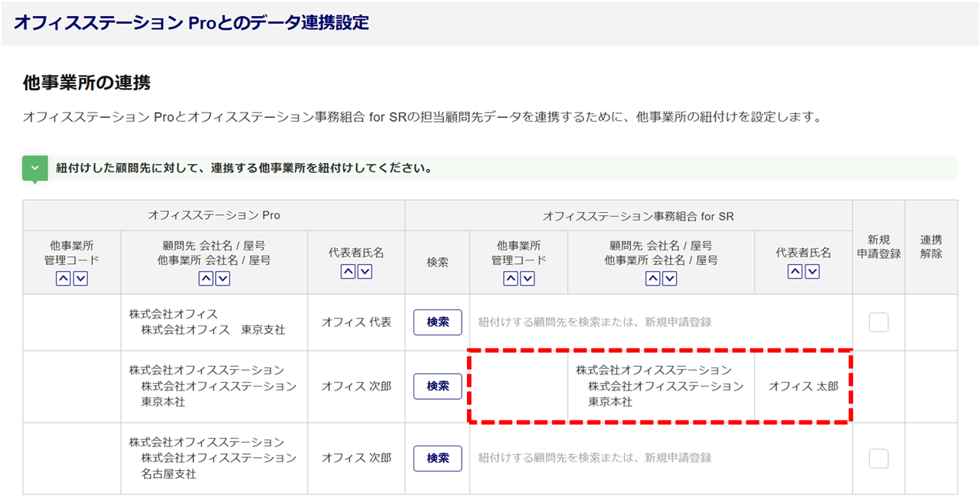Click 名古屋支社 company cell
The height and width of the screenshot is (500, 980).
click(x=214, y=458)
